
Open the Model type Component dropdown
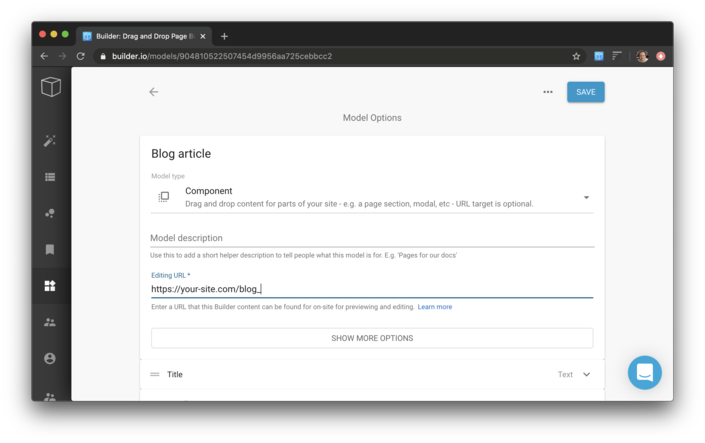[372, 197]
